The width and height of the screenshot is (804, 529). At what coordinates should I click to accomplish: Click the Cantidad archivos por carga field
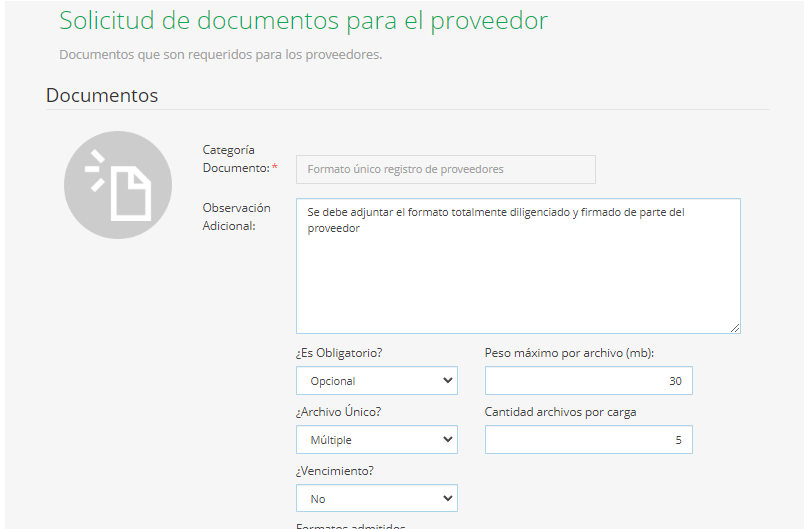point(588,440)
